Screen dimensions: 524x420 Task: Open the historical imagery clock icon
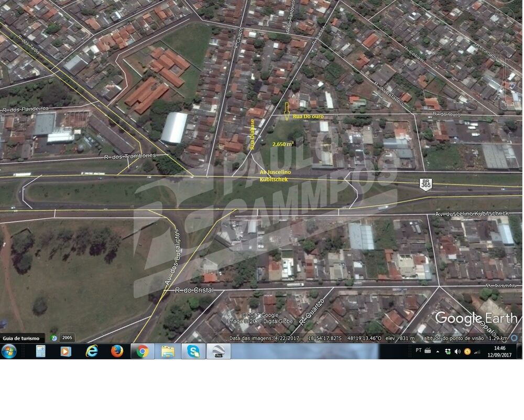click(53, 338)
